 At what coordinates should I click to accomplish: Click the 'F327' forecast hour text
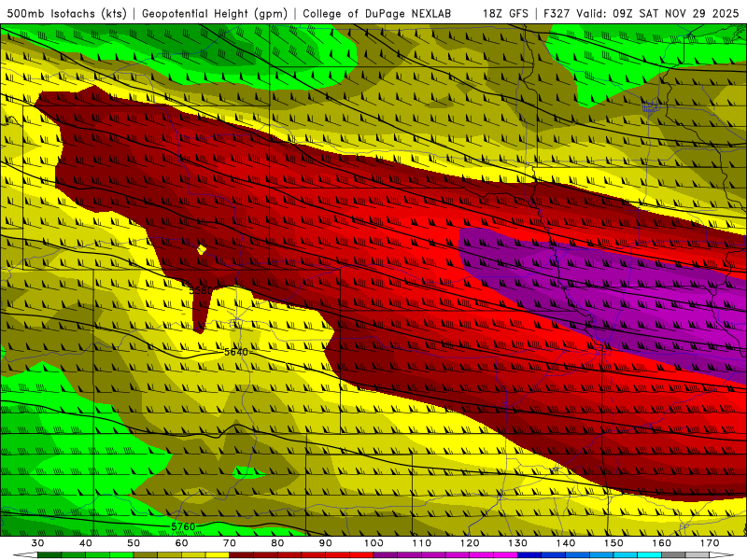pyautogui.click(x=557, y=13)
